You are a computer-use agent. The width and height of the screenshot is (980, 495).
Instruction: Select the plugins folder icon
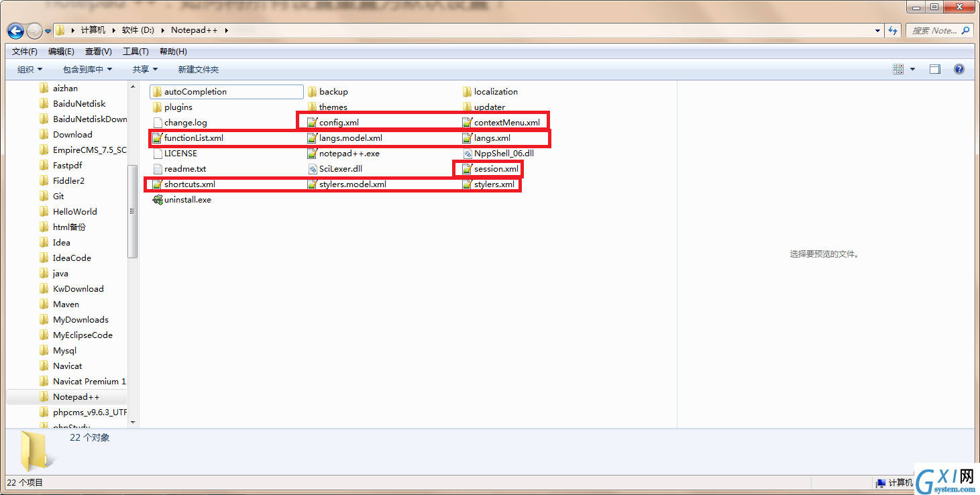[x=157, y=107]
